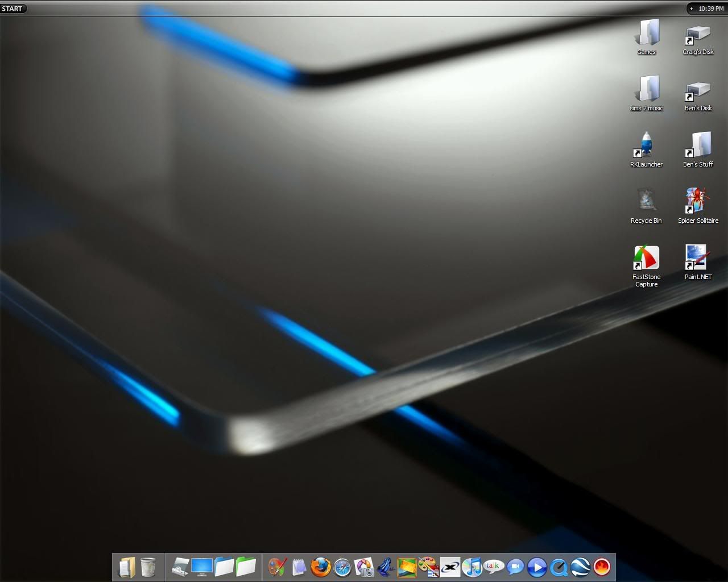Image resolution: width=728 pixels, height=582 pixels.
Task: Open the green folder in dock
Action: 246,567
